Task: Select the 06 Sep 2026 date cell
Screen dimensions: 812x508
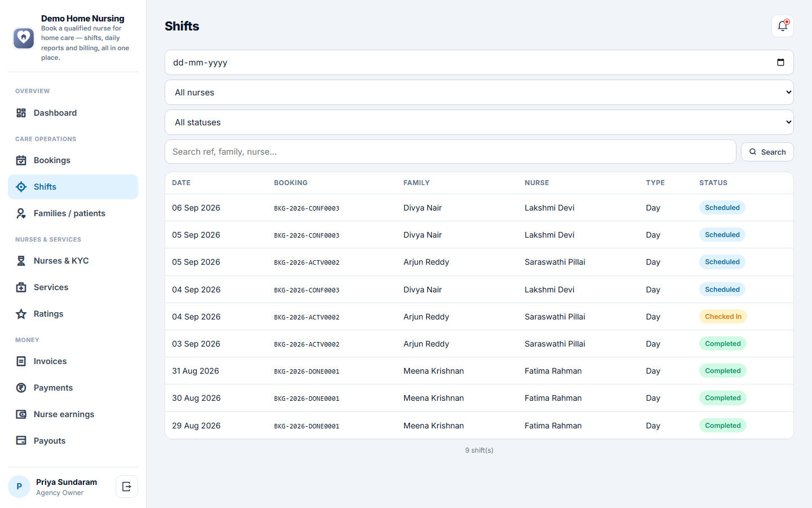Action: click(x=196, y=208)
